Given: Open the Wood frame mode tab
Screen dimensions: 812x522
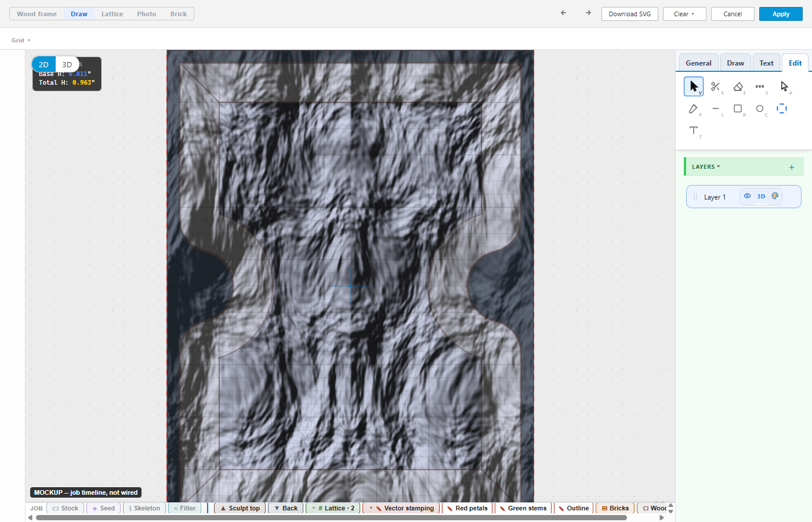Looking at the screenshot, I should click(x=37, y=14).
